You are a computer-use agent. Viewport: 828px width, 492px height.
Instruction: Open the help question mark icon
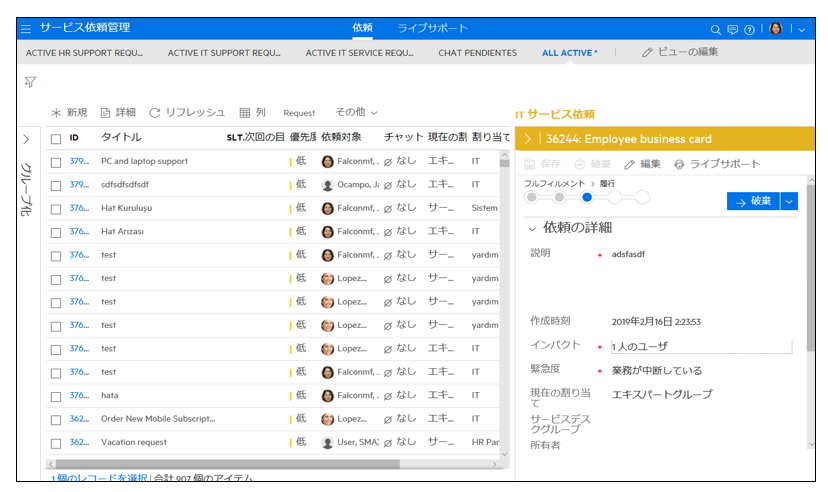point(749,29)
